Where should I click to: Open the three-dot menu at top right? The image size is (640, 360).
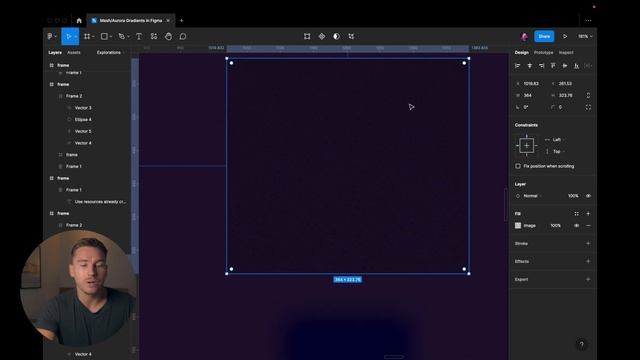[588, 20]
